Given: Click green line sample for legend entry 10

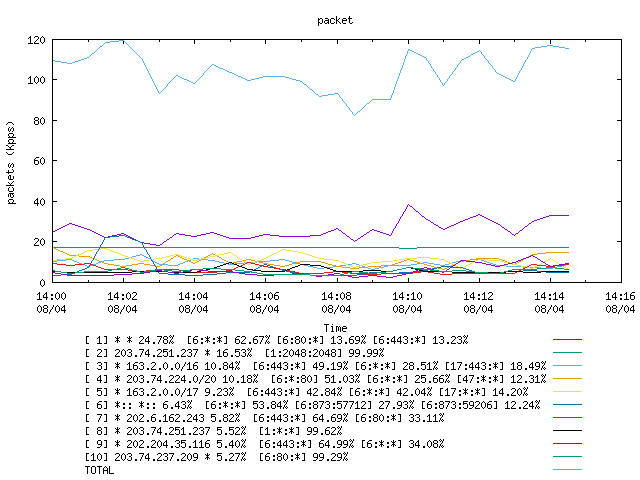Looking at the screenshot, I should (x=567, y=457).
